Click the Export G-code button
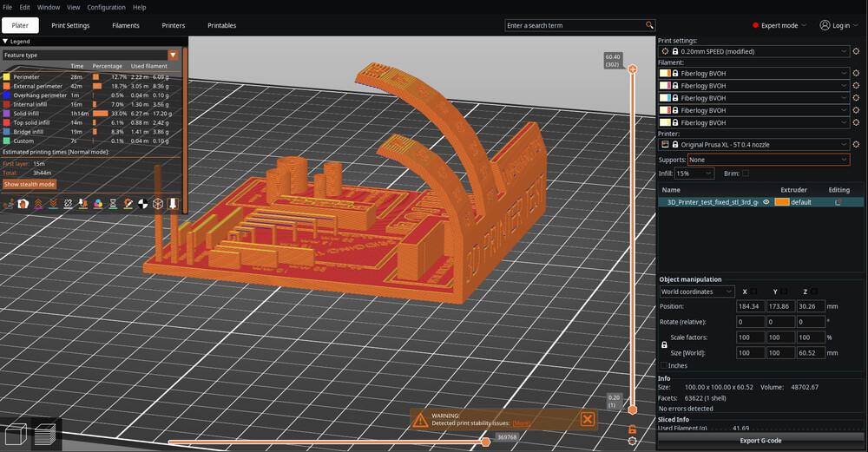868x452 pixels. coord(760,441)
